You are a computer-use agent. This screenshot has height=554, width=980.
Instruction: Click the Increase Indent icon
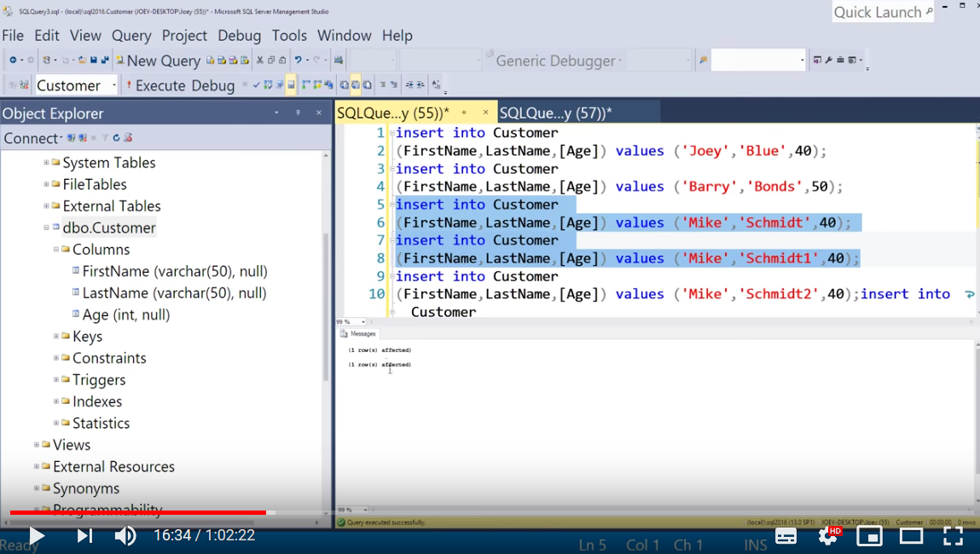pyautogui.click(x=420, y=85)
